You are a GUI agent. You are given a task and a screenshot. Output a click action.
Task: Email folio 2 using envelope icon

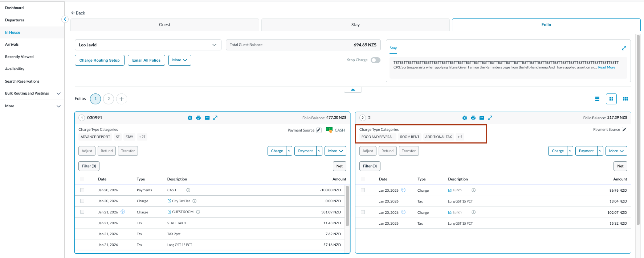(482, 118)
